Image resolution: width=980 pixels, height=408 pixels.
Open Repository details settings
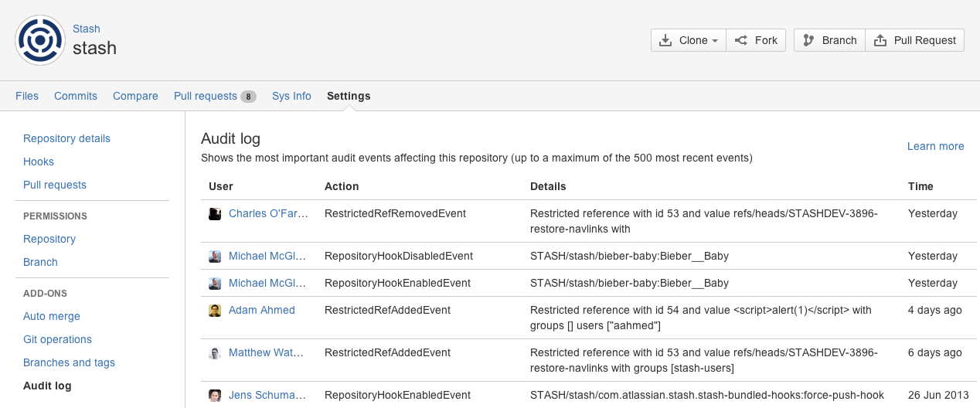point(66,138)
